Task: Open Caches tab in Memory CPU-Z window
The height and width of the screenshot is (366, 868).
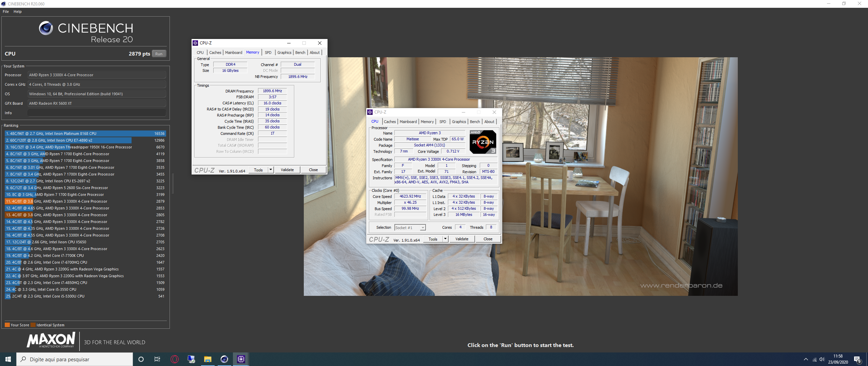Action: [x=215, y=53]
